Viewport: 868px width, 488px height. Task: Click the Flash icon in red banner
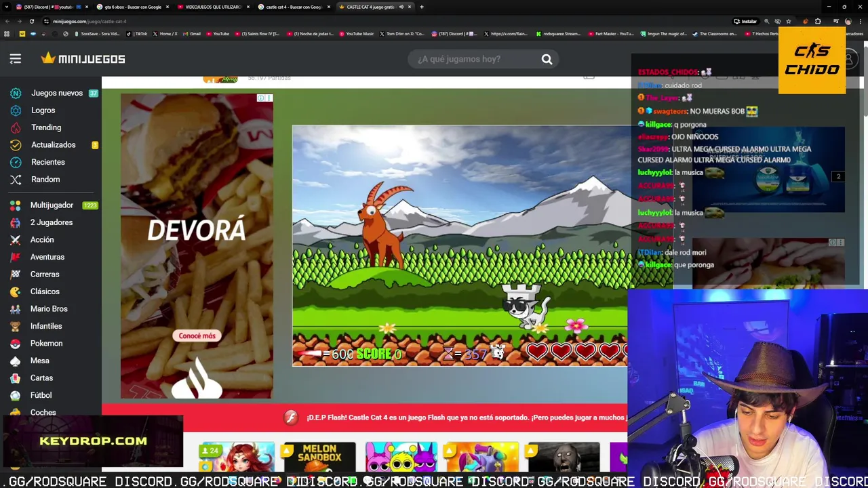coord(291,418)
